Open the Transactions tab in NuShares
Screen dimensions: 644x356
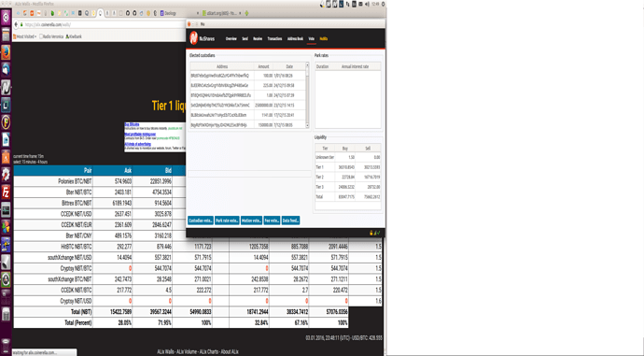(x=274, y=38)
